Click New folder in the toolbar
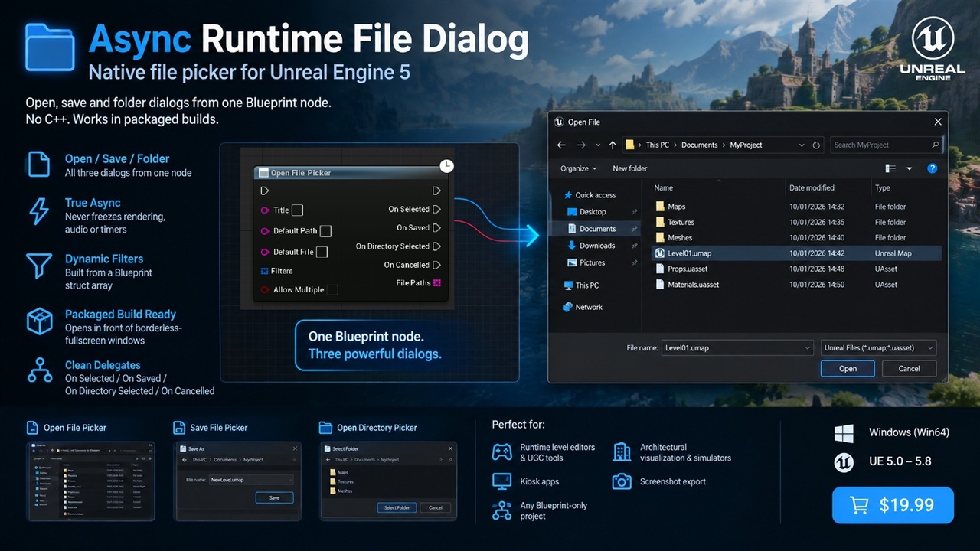This screenshot has height=551, width=980. pos(630,168)
